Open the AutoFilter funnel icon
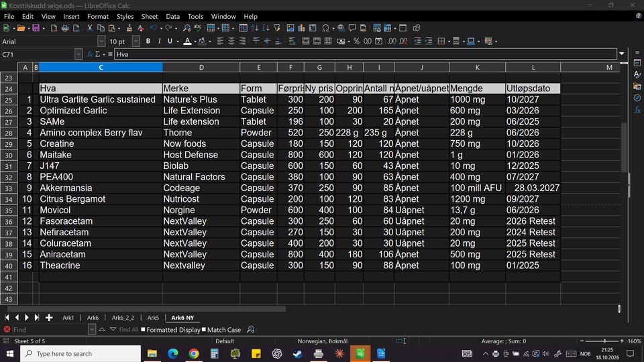Viewport: 644px width, 362px height. (277, 28)
